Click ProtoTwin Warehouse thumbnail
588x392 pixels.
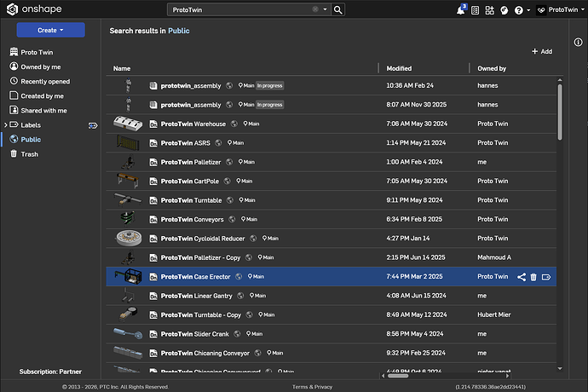(128, 124)
